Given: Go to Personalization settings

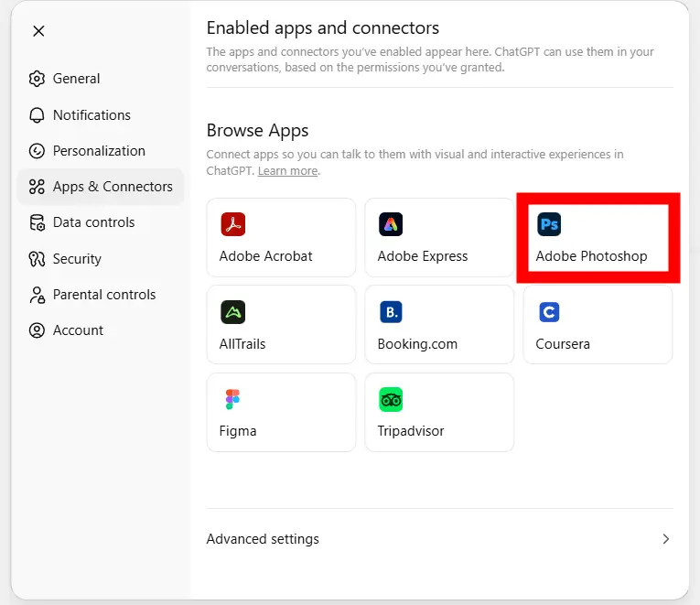Looking at the screenshot, I should [x=99, y=151].
